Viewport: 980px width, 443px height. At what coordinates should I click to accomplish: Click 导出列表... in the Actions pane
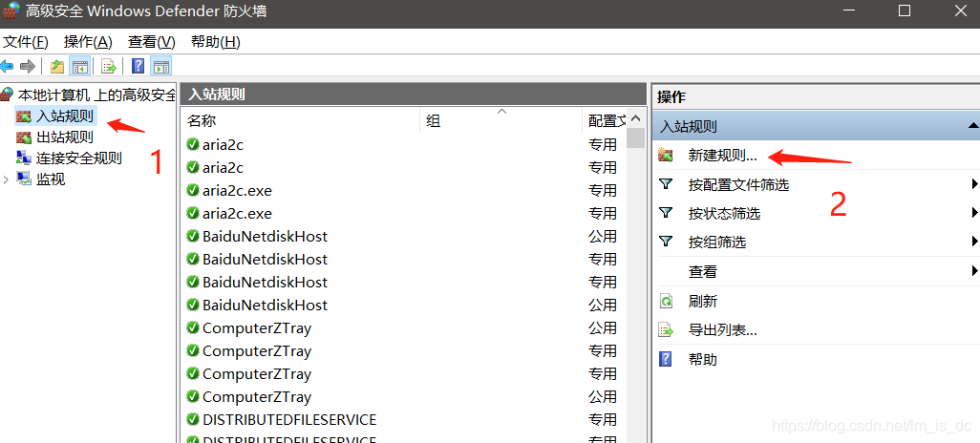click(x=722, y=330)
